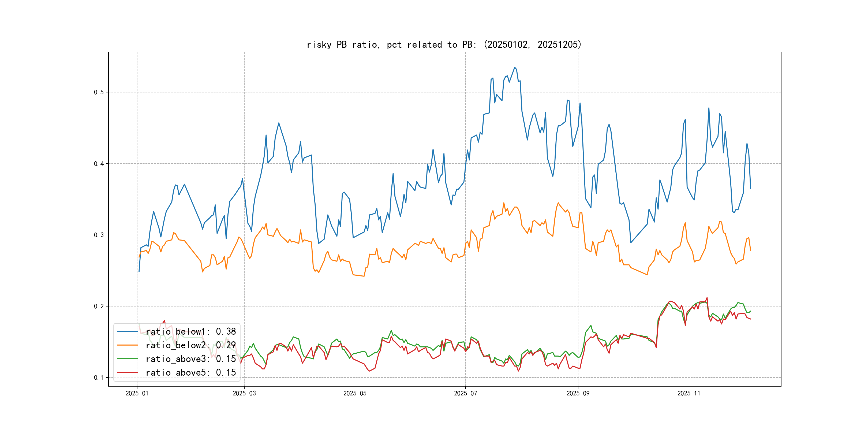Click the 2025-03 x-axis tick label
868x434 pixels.
pyautogui.click(x=244, y=393)
